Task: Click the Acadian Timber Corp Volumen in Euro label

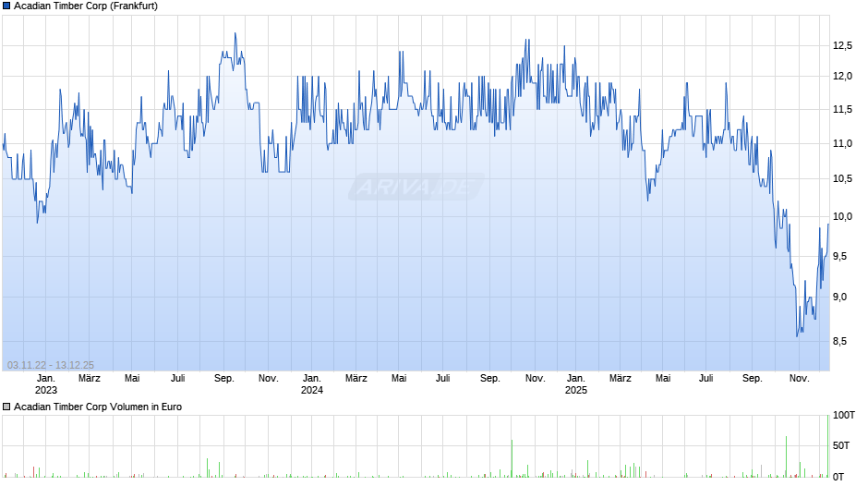Action: 98,407
